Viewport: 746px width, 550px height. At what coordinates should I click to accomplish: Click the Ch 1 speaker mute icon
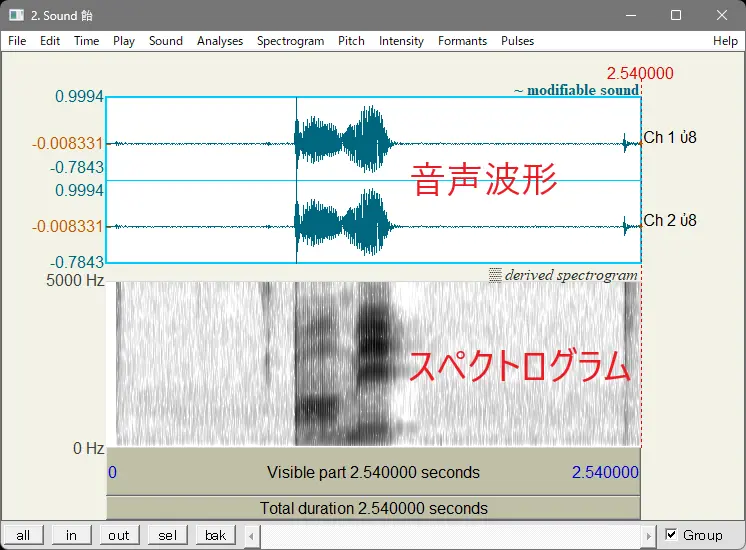[x=685, y=138]
